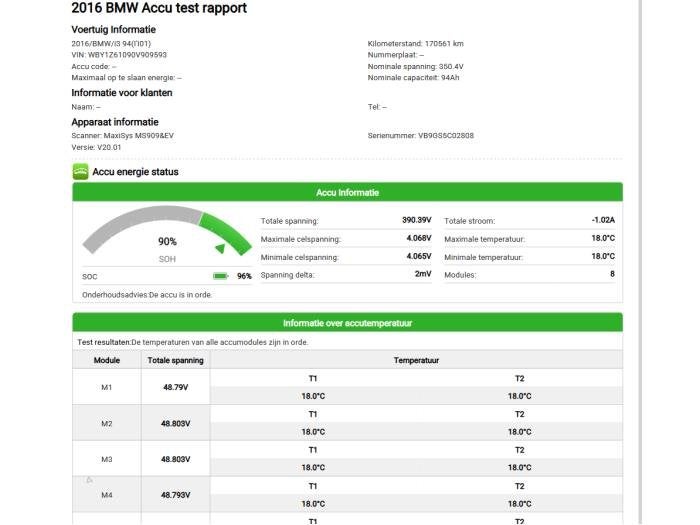Select the title 2016 BMW Accu test rapport

159,8
